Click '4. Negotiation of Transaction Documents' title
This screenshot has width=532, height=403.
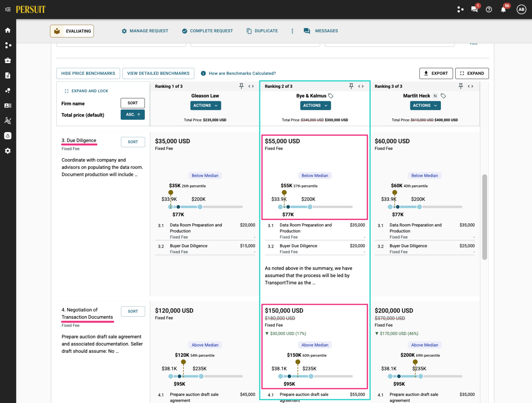point(87,314)
